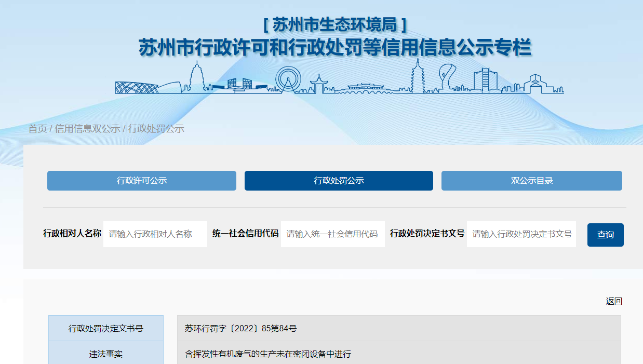Focus the 统一社会信用代码 input field
Viewport: 643px width, 364px height.
(333, 234)
